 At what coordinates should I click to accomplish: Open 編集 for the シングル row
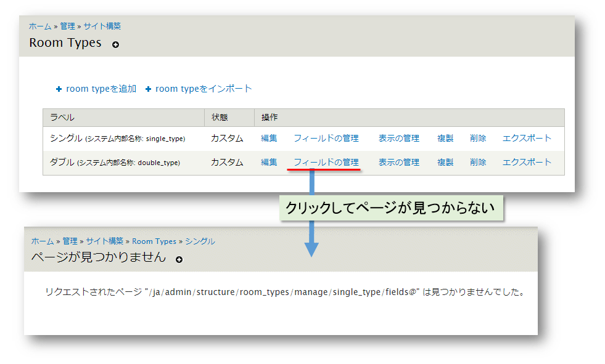[x=268, y=138]
